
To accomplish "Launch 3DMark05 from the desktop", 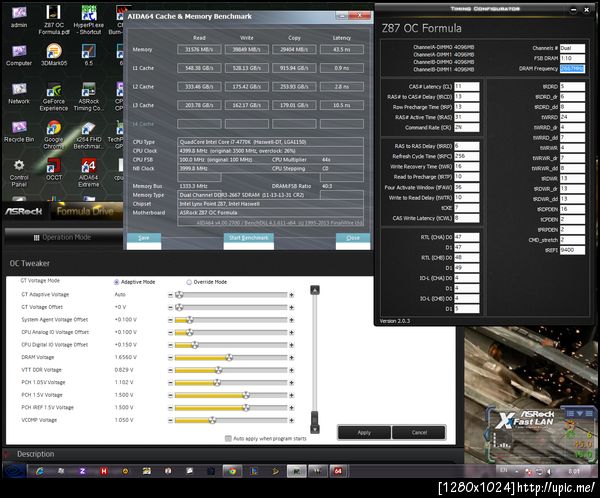I will [54, 55].
